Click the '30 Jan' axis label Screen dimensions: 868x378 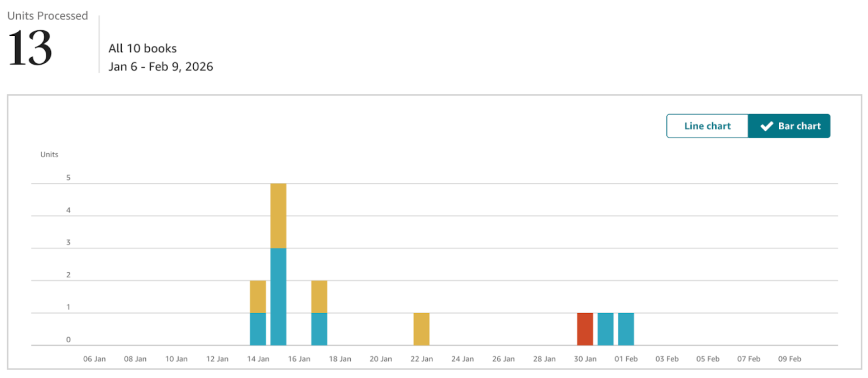click(585, 359)
